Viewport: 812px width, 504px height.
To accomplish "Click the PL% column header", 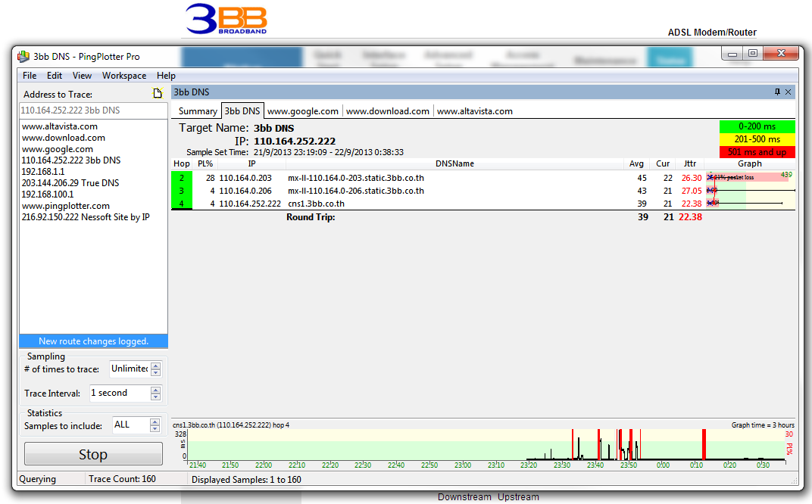I will click(x=205, y=163).
